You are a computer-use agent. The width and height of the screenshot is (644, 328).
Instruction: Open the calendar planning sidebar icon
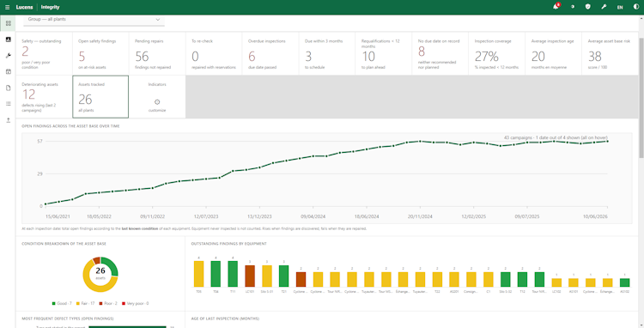click(9, 72)
